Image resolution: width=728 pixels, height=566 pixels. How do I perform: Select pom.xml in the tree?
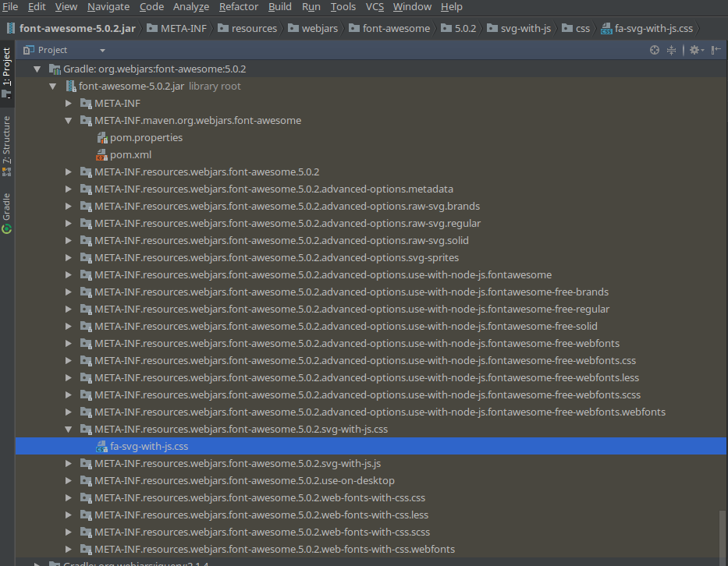pos(130,155)
